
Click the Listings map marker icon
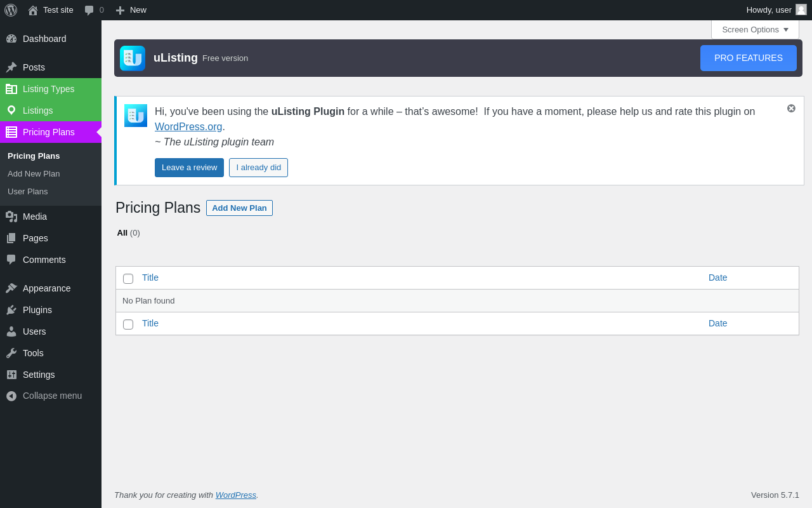pyautogui.click(x=11, y=110)
